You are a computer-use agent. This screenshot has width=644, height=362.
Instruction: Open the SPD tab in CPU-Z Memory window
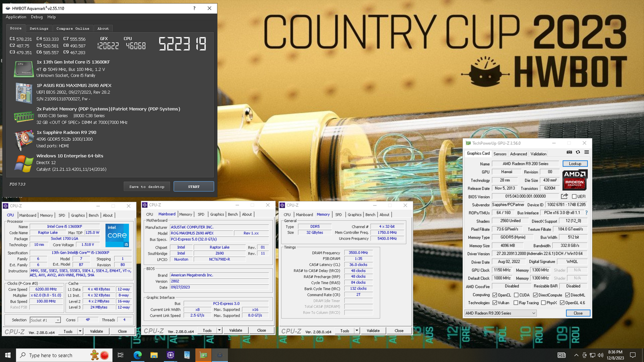(338, 215)
